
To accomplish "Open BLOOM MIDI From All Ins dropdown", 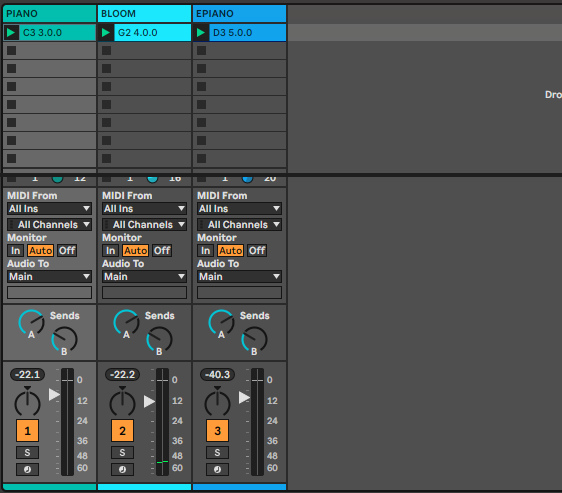I will coord(144,209).
